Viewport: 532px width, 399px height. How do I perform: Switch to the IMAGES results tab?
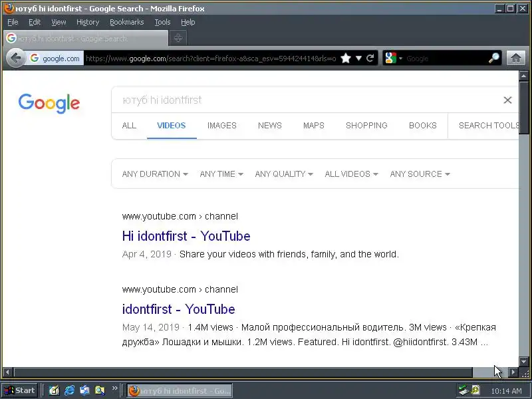point(222,126)
